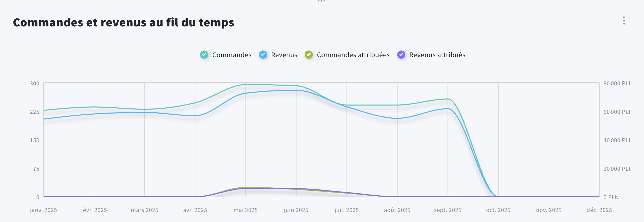
Task: Click the Commandes attribuées legend text
Action: pos(353,55)
